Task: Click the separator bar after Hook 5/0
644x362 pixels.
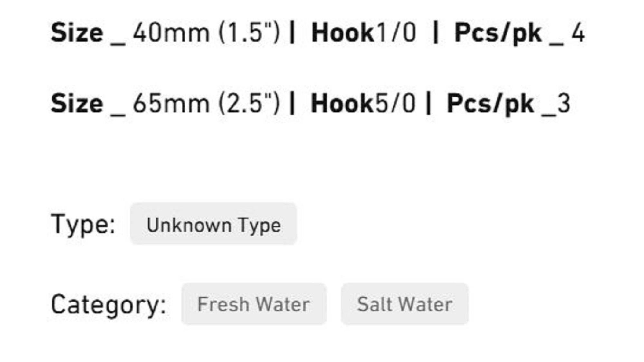Action: pyautogui.click(x=428, y=104)
